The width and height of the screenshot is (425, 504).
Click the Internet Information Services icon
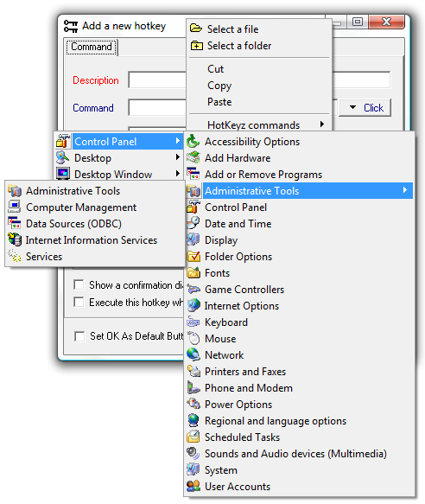point(15,239)
